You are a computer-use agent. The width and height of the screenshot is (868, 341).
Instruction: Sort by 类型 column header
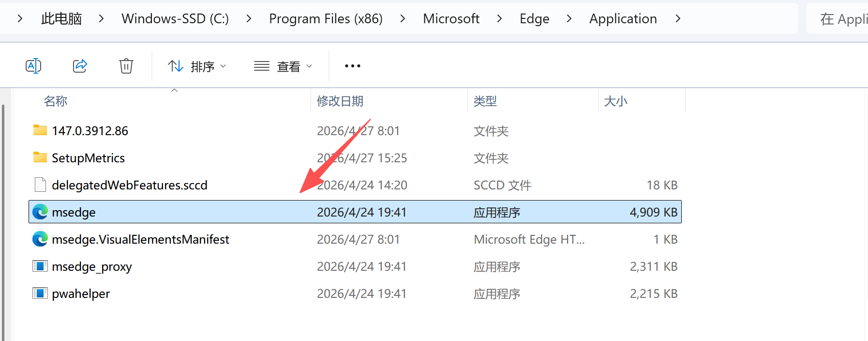tap(485, 101)
